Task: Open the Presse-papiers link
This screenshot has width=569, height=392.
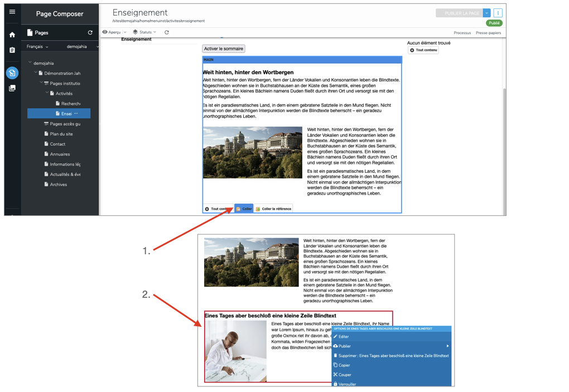Action: (488, 33)
